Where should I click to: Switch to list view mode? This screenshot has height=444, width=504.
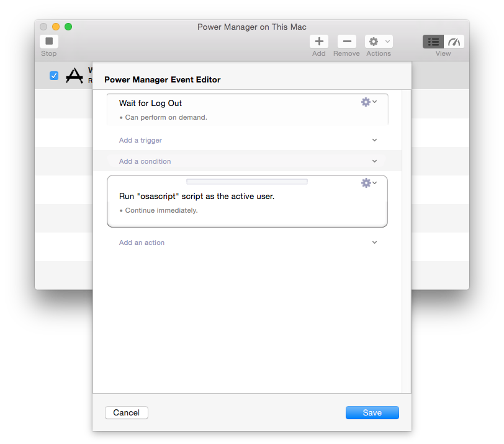[x=433, y=42]
